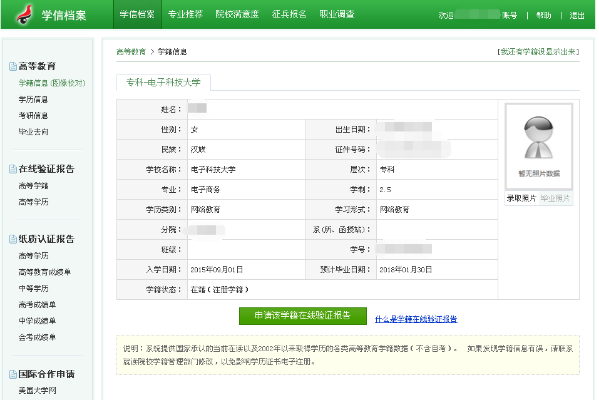
Task: Open the 帮助 help link
Action: 544,15
